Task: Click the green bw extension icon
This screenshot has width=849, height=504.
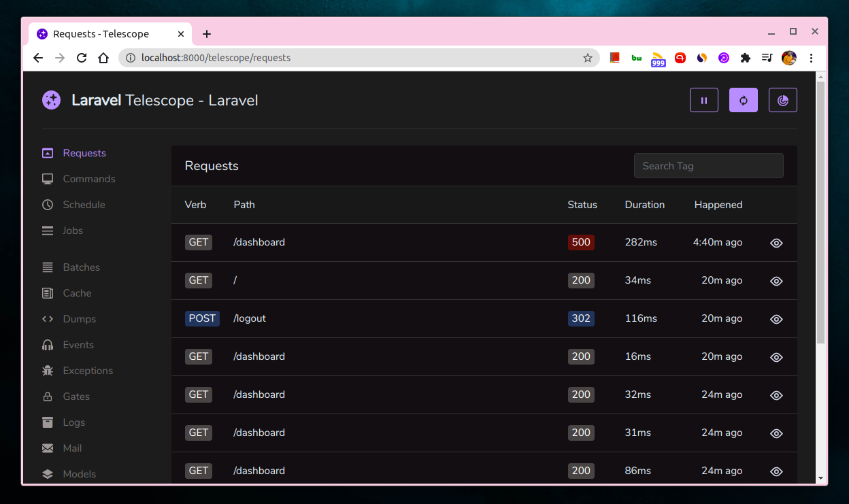Action: click(x=637, y=58)
